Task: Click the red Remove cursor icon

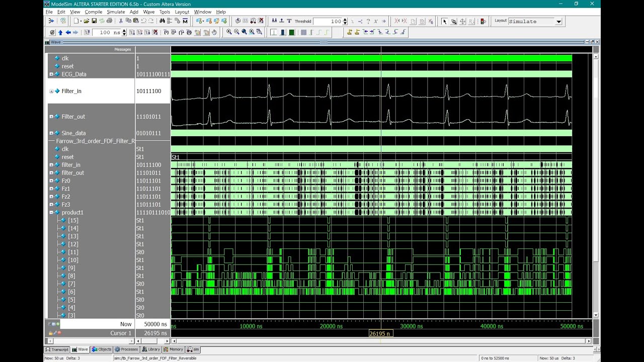Action: (x=59, y=333)
